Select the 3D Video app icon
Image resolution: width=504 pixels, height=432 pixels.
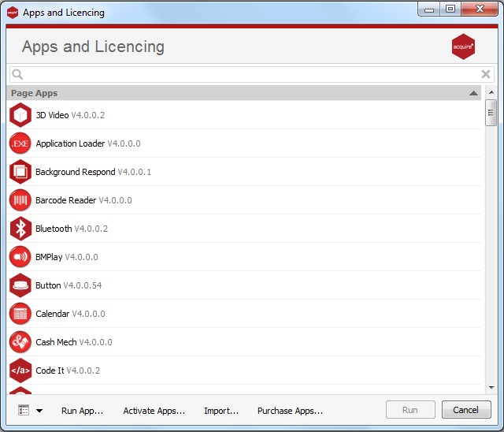click(20, 115)
